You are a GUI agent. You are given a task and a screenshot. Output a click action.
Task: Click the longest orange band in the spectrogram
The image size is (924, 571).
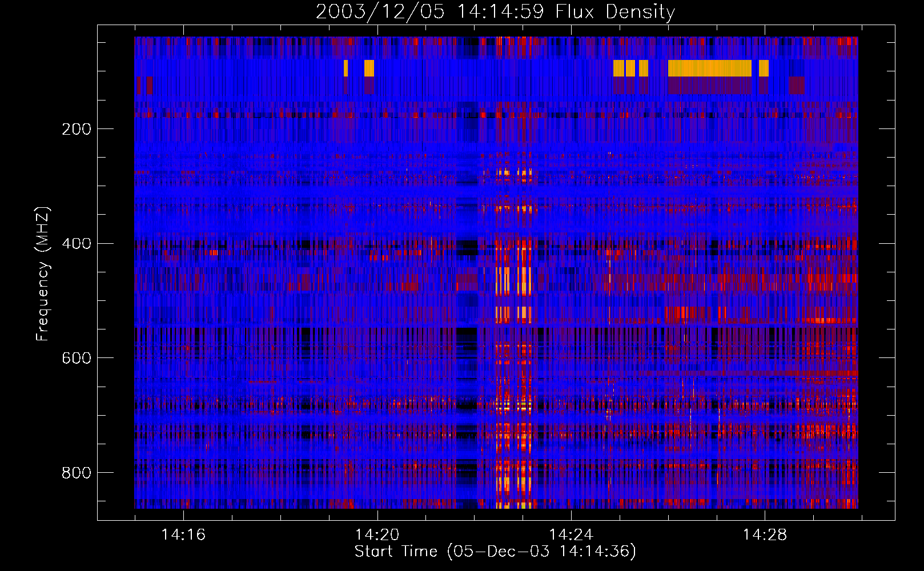point(710,68)
